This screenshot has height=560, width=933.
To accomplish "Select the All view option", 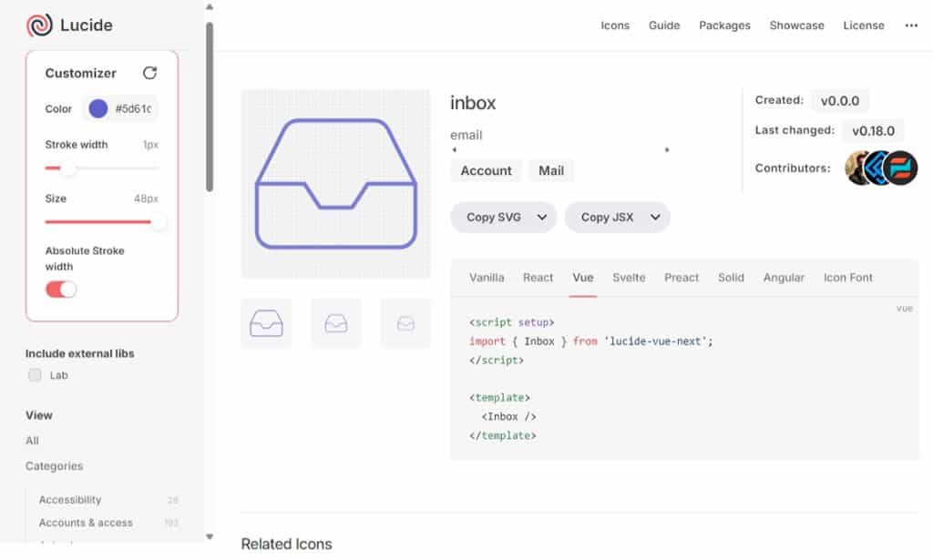I will (x=32, y=441).
